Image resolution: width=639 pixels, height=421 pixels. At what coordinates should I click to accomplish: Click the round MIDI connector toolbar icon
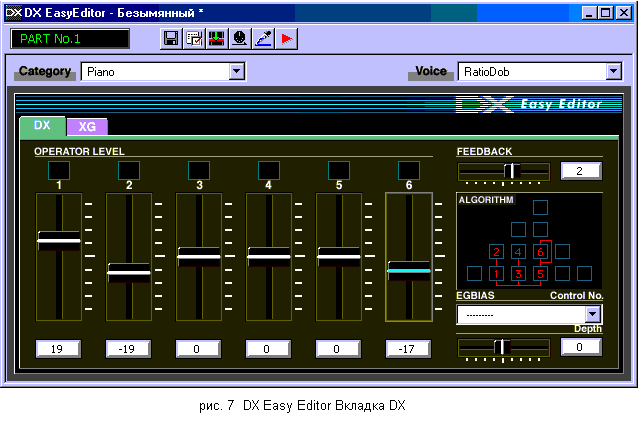tap(239, 39)
